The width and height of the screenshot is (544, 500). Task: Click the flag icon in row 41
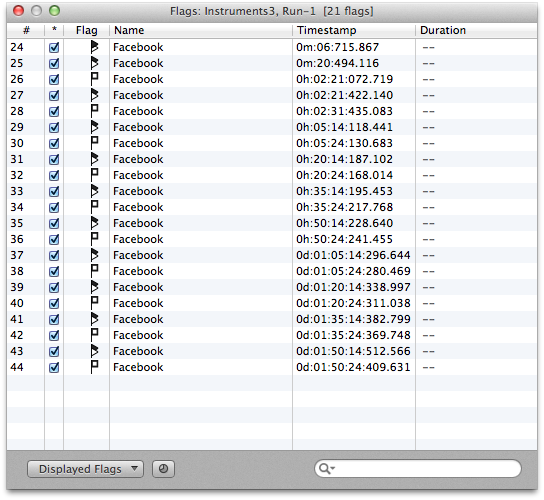[x=94, y=319]
